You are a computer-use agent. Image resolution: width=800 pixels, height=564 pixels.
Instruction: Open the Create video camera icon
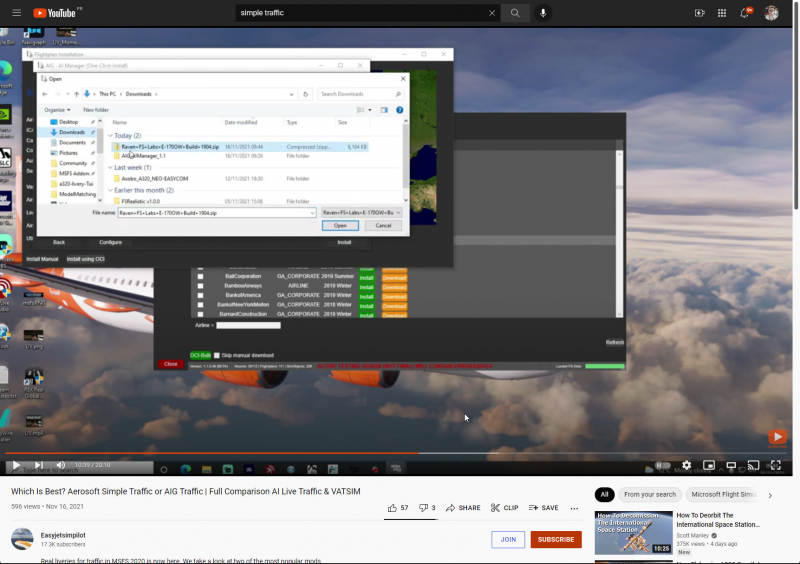[699, 13]
